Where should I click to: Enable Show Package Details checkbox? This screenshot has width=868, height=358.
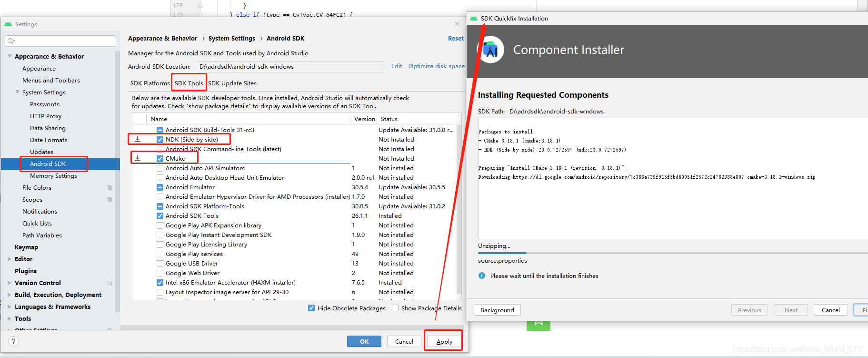click(x=395, y=308)
